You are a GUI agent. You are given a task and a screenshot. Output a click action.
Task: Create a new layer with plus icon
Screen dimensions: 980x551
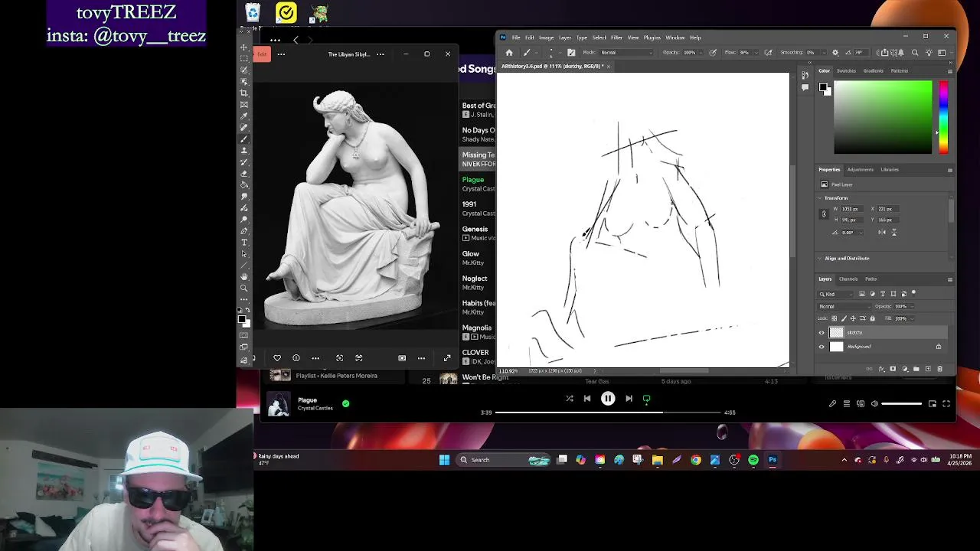tap(928, 369)
